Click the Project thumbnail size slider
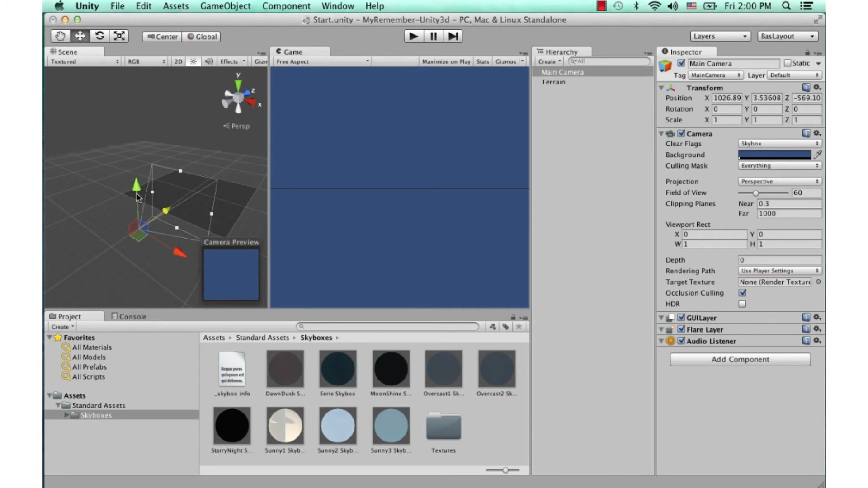 (x=503, y=470)
